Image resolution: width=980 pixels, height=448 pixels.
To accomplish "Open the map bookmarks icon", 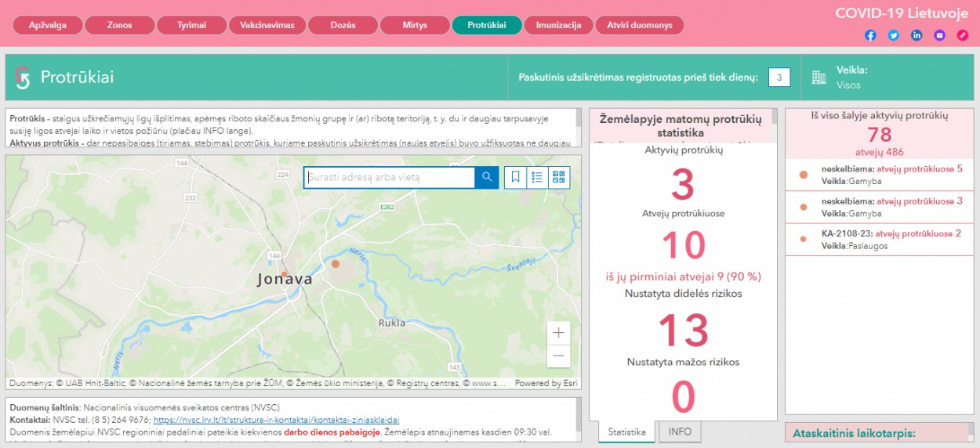I will pyautogui.click(x=515, y=178).
